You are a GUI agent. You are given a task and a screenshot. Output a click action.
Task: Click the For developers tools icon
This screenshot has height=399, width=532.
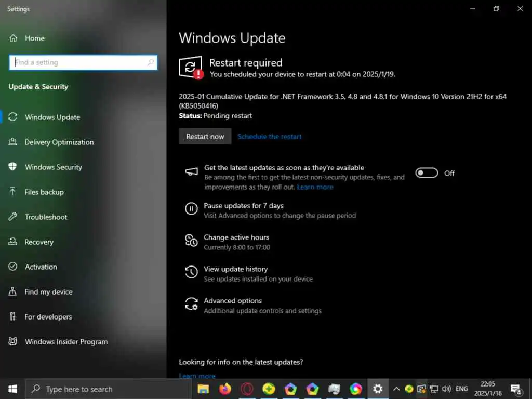pos(12,316)
